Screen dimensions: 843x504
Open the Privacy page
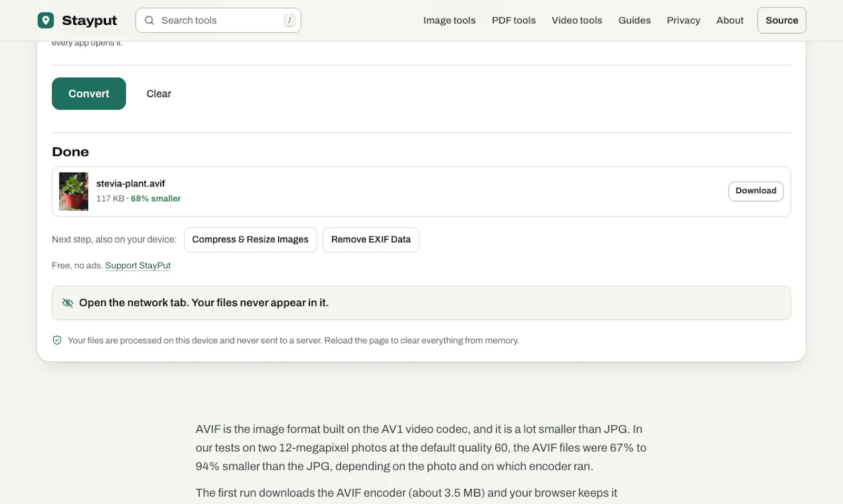tap(683, 21)
